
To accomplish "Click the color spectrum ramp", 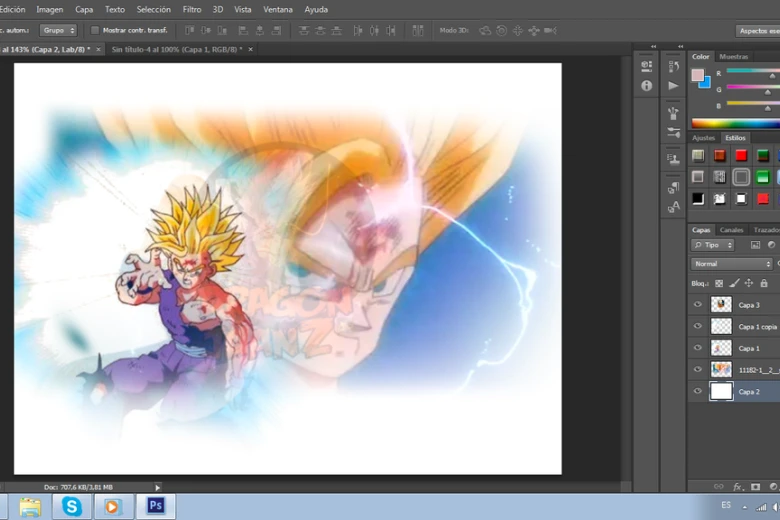I will click(736, 124).
